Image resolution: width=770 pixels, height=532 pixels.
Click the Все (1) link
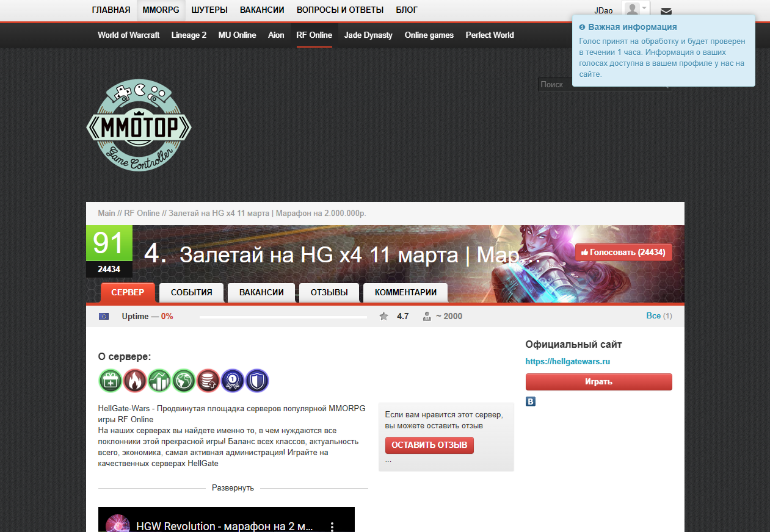click(659, 316)
